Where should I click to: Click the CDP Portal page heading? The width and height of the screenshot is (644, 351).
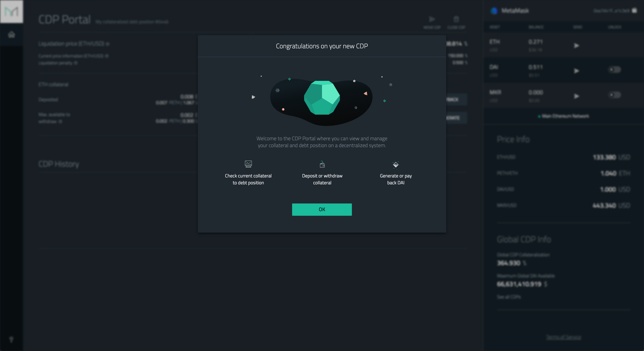click(x=65, y=20)
